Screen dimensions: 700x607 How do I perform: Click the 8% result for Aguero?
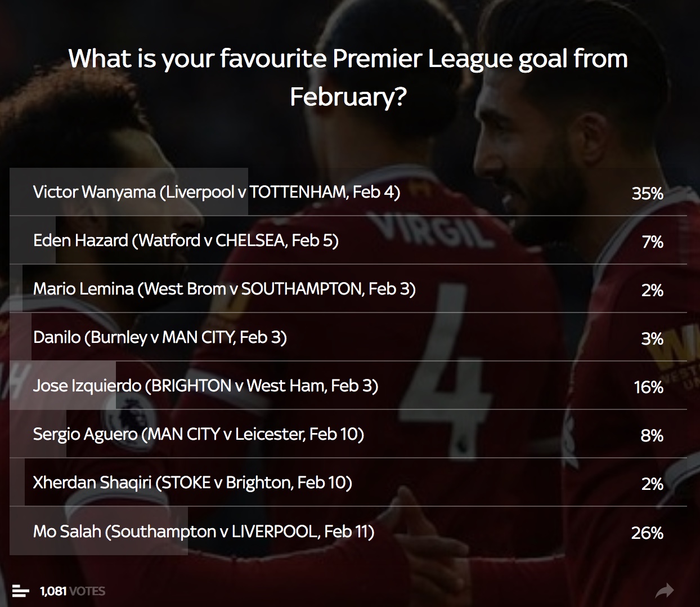click(x=652, y=436)
